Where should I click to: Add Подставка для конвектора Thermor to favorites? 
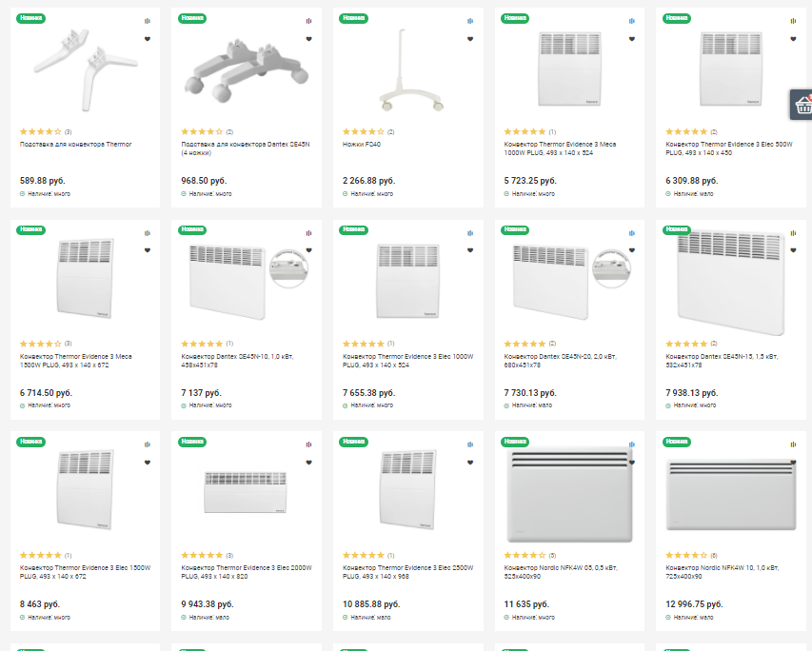click(x=147, y=39)
